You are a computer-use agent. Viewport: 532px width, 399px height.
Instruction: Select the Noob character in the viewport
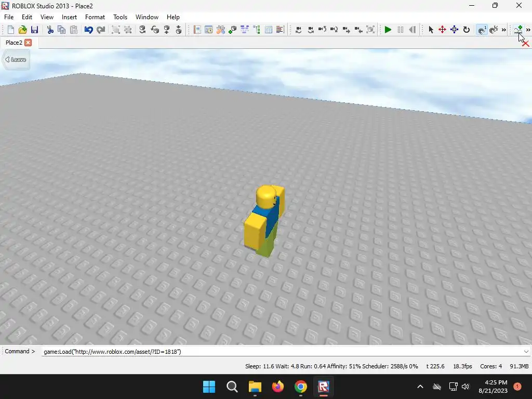(264, 220)
